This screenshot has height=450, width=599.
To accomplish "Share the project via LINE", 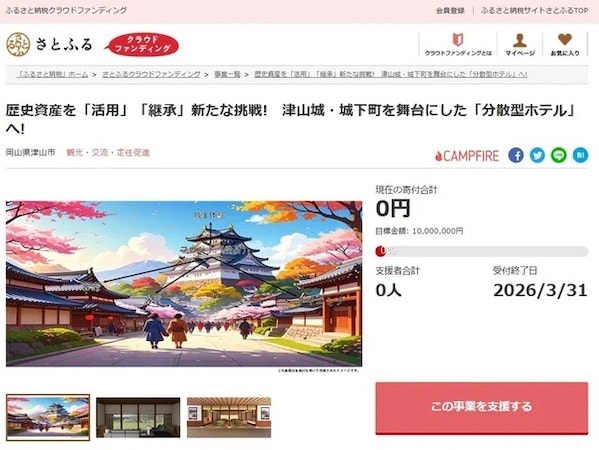I will pos(559,155).
